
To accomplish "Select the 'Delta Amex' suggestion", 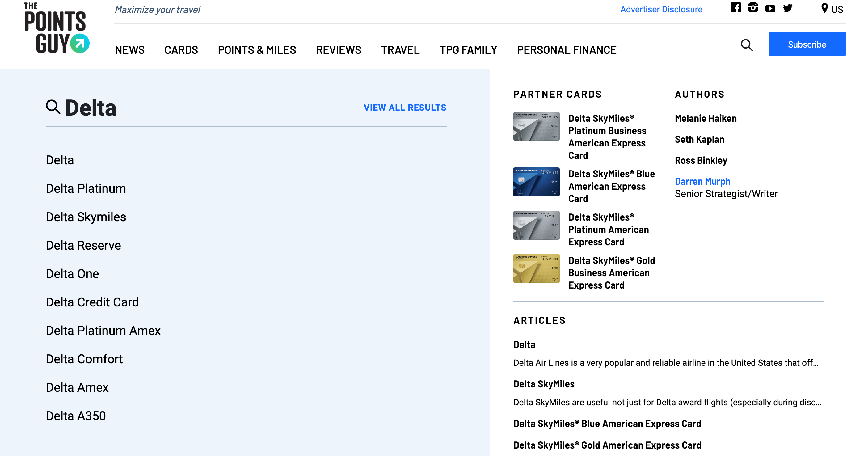I will 77,388.
